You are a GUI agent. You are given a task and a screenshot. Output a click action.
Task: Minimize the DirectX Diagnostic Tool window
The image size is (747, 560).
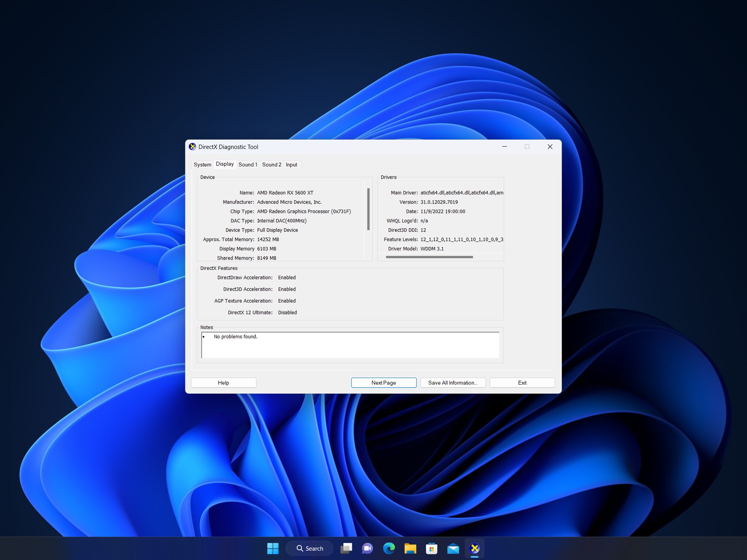click(504, 147)
